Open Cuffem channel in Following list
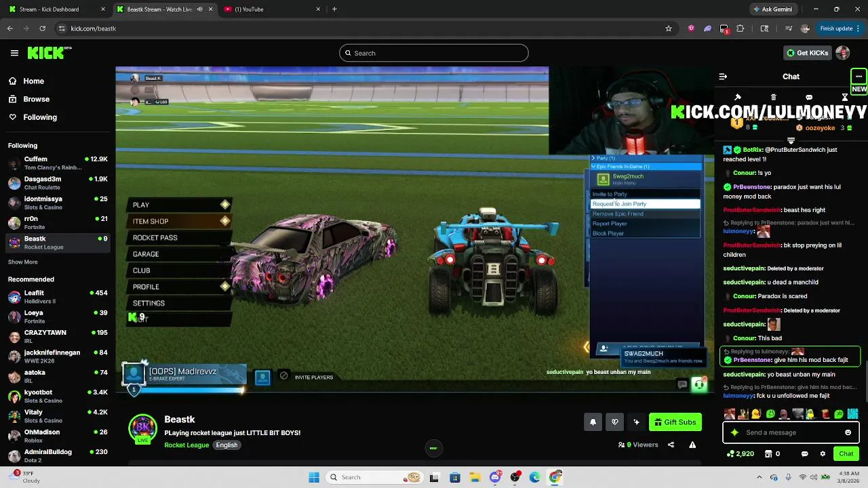 (57, 163)
